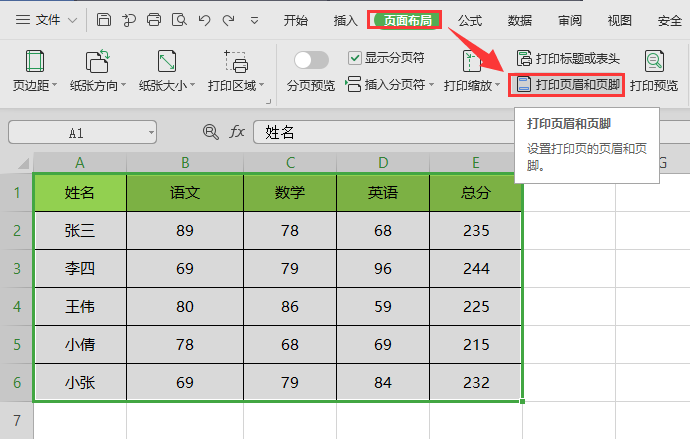Click the header cell 语文

[x=185, y=193]
